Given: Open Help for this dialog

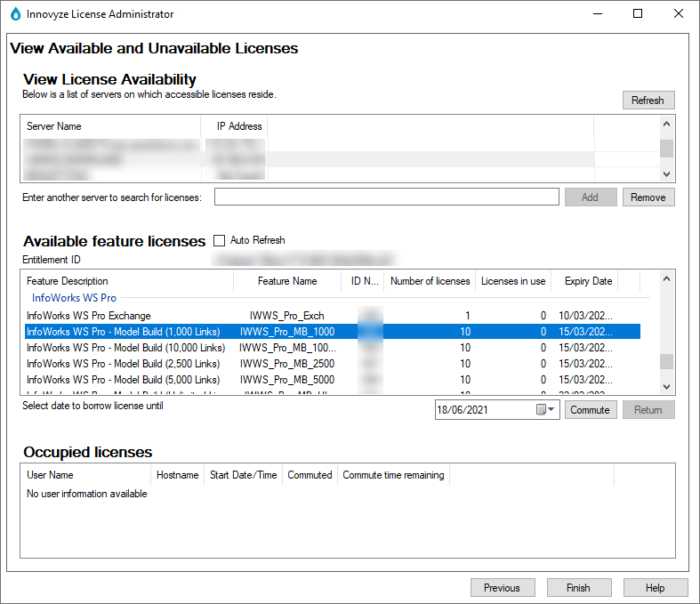Looking at the screenshot, I should click(655, 588).
